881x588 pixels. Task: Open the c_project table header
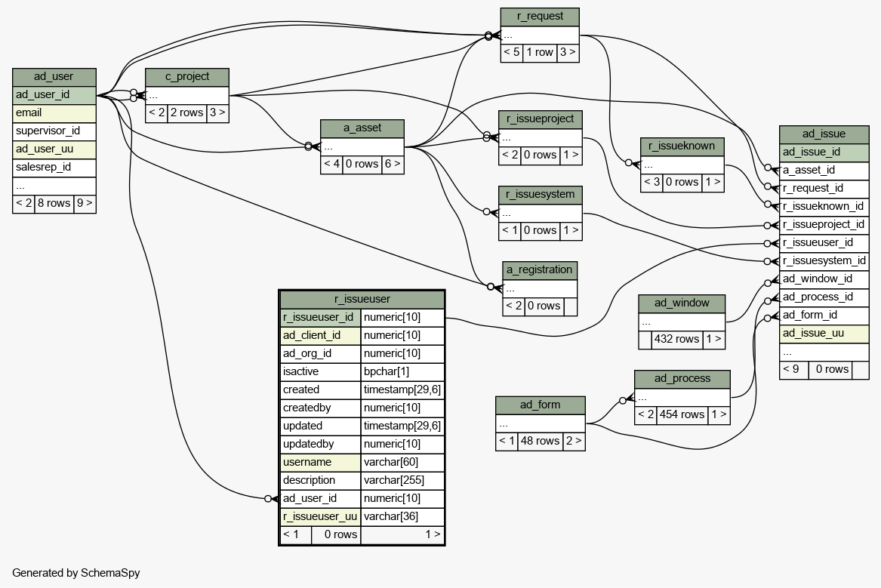tap(187, 77)
